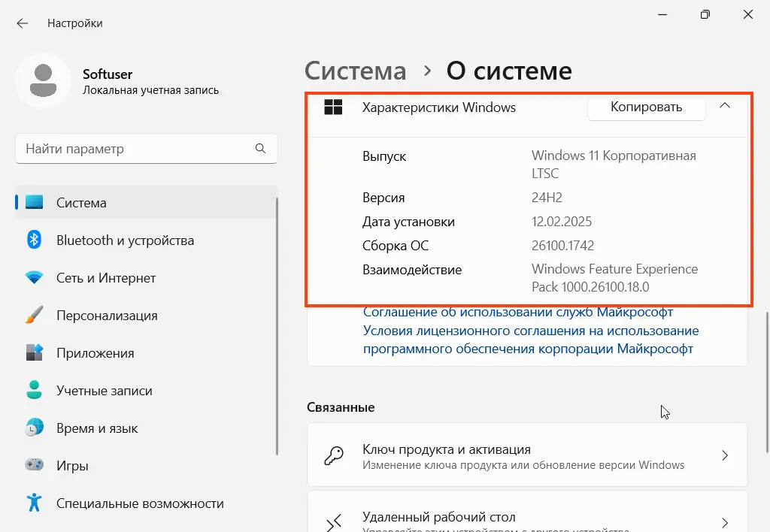Open Ключ продукта и активация card

click(527, 455)
